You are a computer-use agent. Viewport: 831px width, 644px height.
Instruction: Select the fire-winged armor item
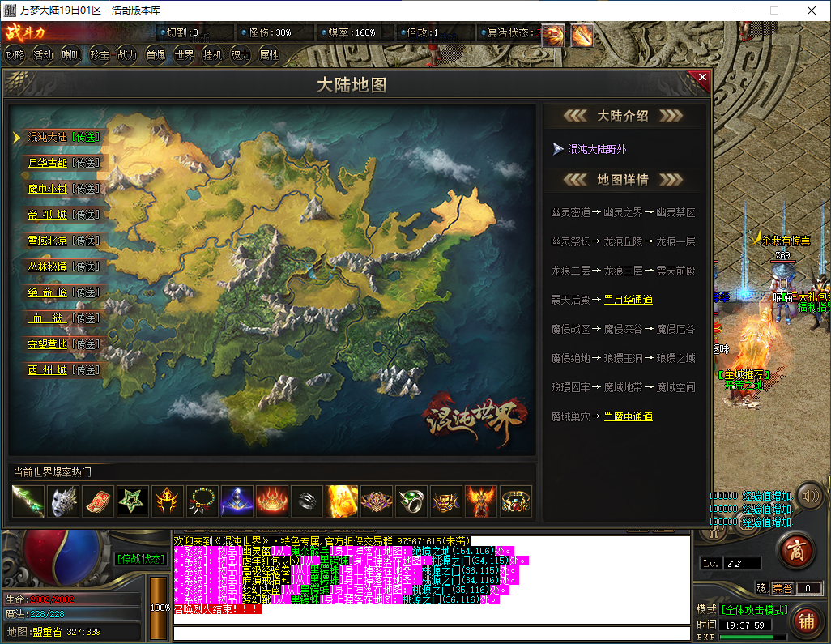(x=481, y=501)
